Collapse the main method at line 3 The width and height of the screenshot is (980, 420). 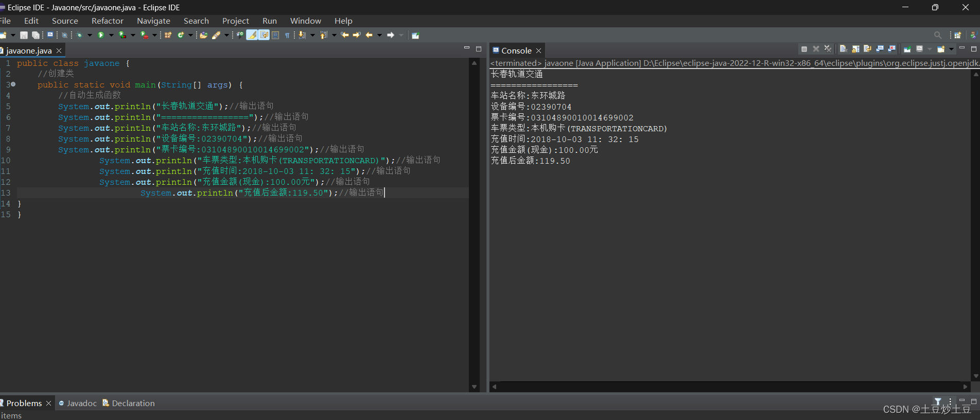(x=13, y=84)
